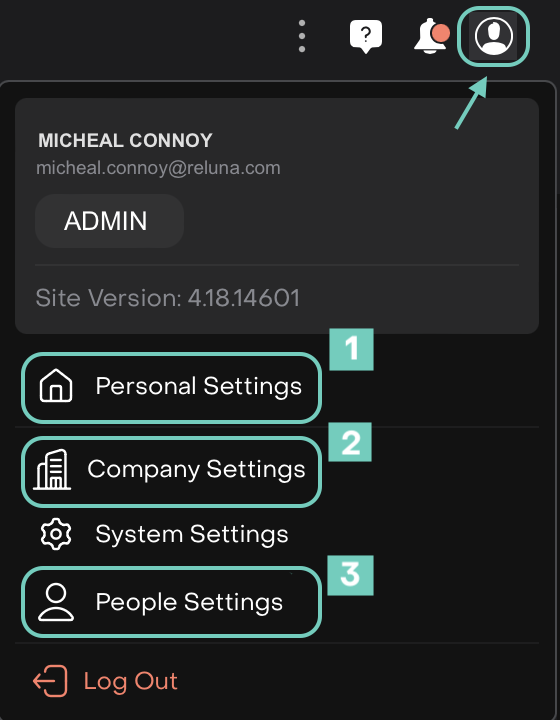Screen dimensions: 560x720
Task: Open Company Settings
Action: (x=171, y=472)
